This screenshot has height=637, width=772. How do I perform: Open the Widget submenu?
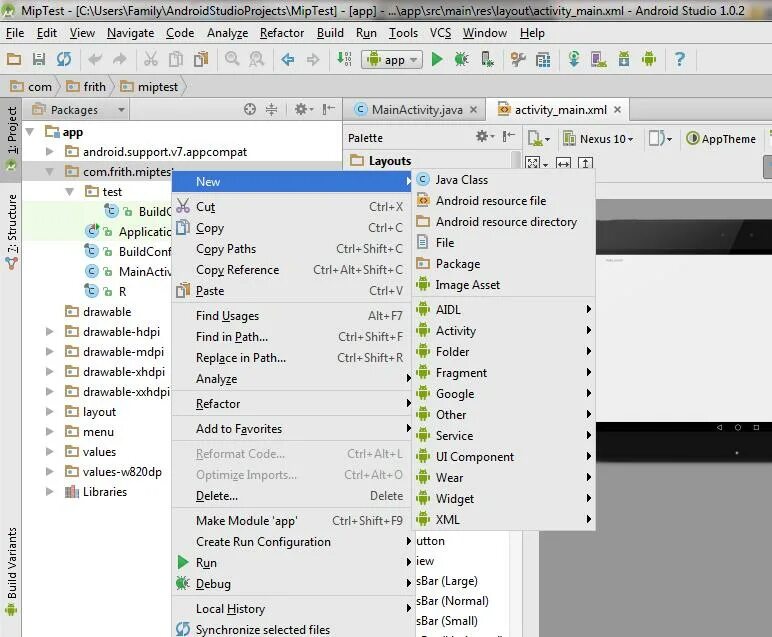[x=503, y=499]
